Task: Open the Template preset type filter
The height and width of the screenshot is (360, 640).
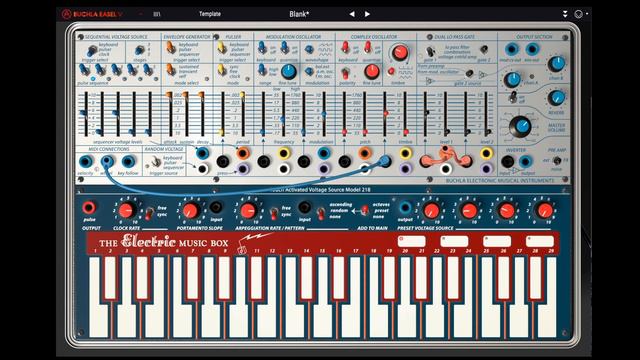Action: coord(210,14)
